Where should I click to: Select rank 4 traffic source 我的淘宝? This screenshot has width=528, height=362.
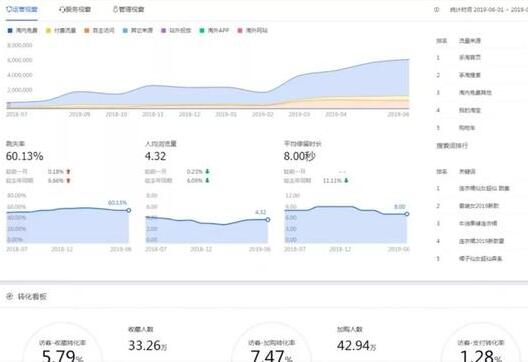470,110
